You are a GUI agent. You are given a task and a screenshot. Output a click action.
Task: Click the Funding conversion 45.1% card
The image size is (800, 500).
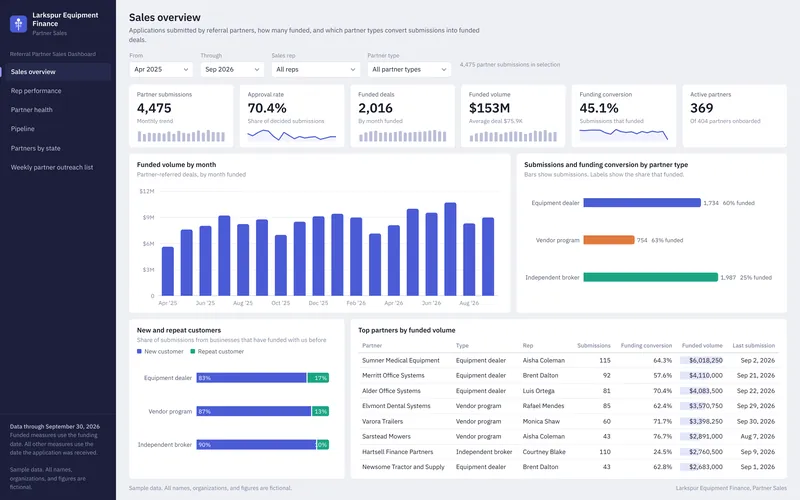click(624, 116)
